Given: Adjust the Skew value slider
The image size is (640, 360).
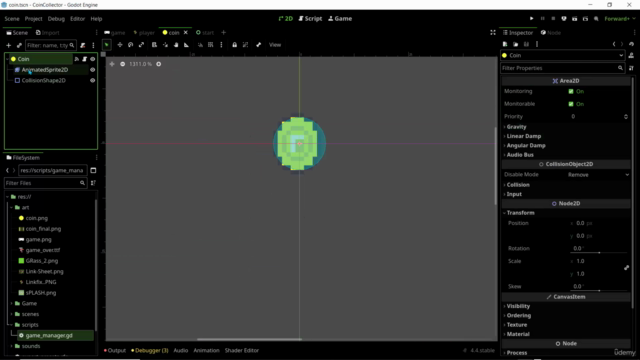Looking at the screenshot, I should coord(599,291).
